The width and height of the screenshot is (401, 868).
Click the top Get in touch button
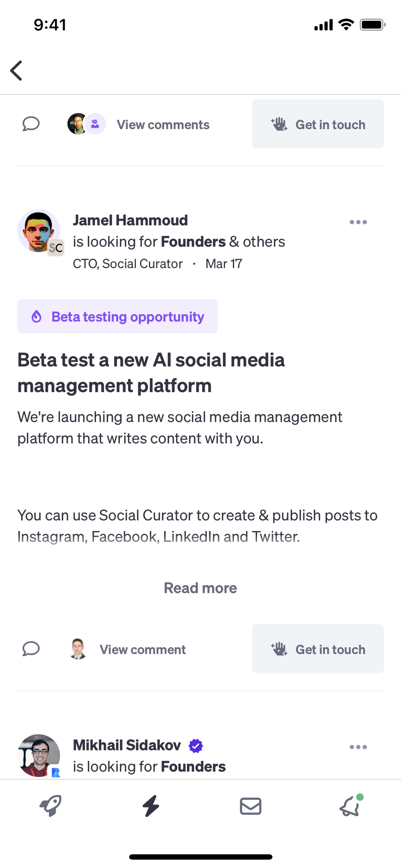coord(318,124)
